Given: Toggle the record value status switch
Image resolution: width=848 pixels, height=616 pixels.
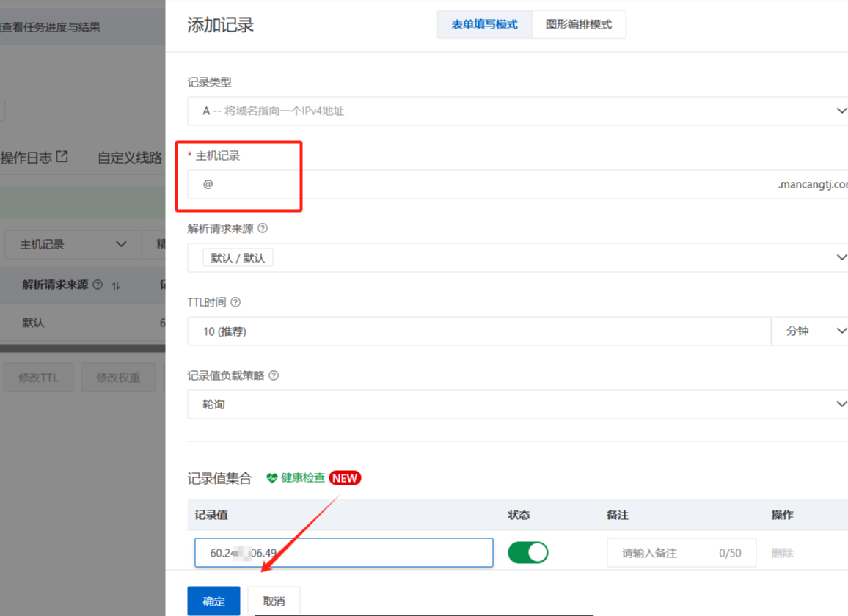Looking at the screenshot, I should click(528, 552).
